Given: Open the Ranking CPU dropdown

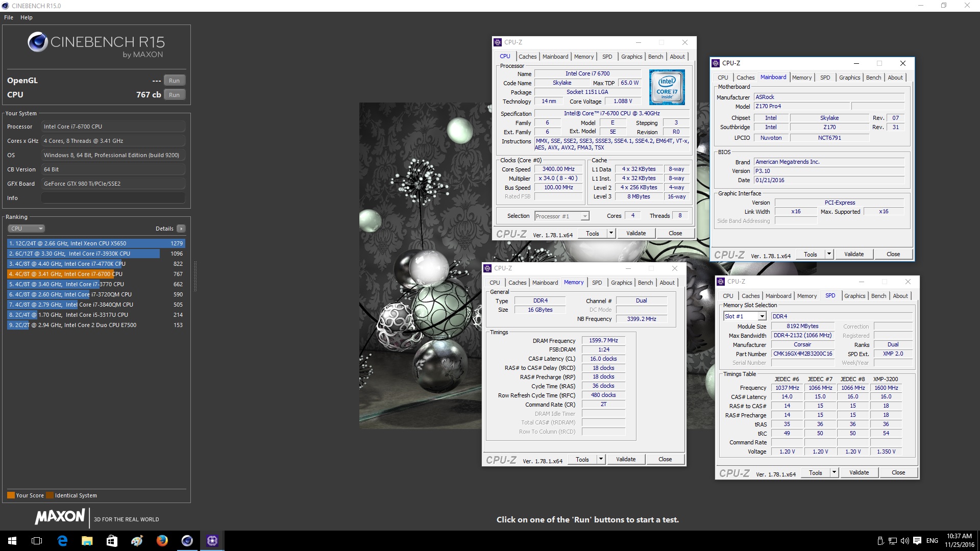Looking at the screenshot, I should (x=27, y=229).
